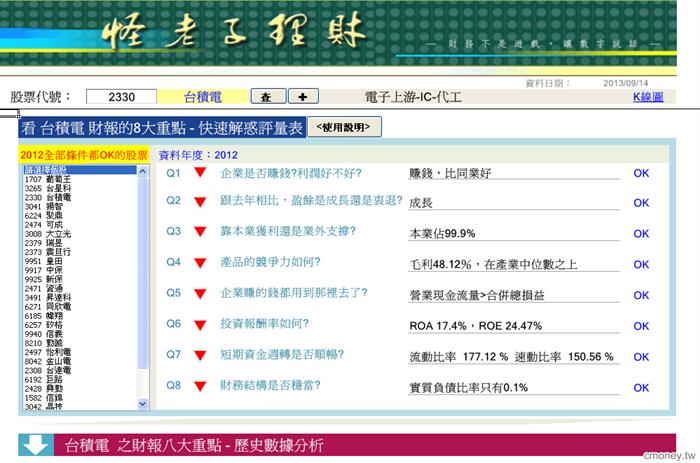Click question 靠本業獲利還是業外支撐?

288,231
